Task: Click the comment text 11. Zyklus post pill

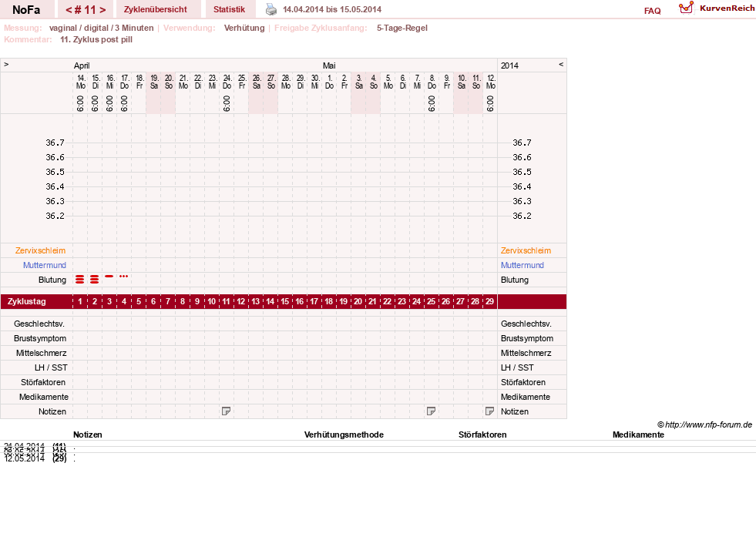Action: (96, 39)
